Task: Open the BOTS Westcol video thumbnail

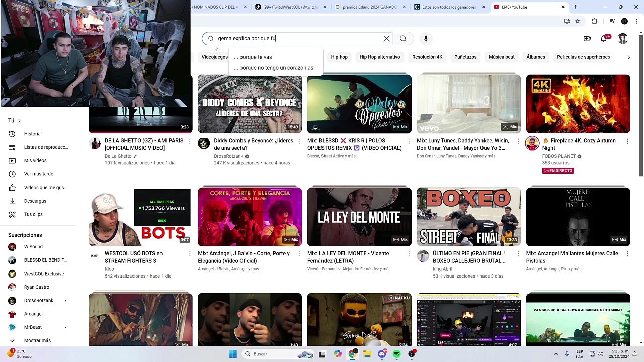Action: 140,217
